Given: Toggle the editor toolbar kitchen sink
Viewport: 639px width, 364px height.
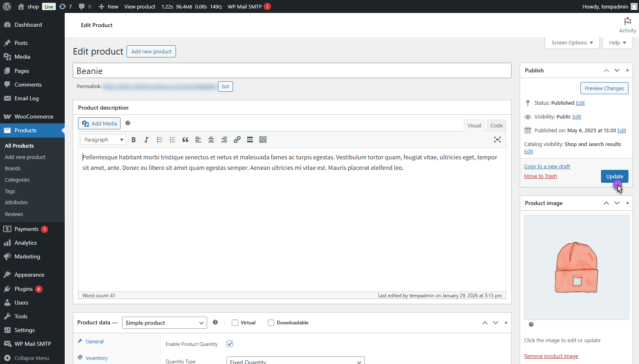Looking at the screenshot, I should 263,140.
